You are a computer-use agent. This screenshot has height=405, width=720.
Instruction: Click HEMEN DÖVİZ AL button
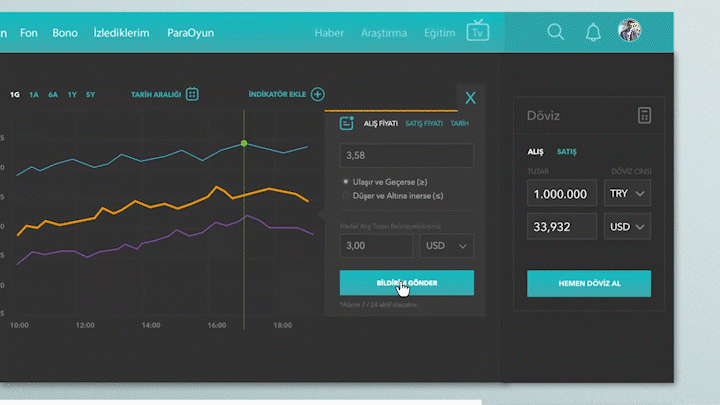pyautogui.click(x=589, y=283)
